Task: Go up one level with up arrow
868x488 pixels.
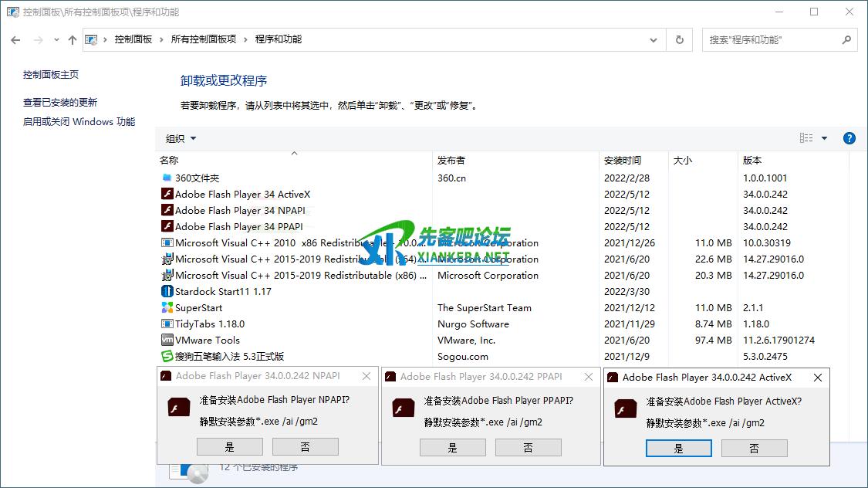Action: pos(73,39)
